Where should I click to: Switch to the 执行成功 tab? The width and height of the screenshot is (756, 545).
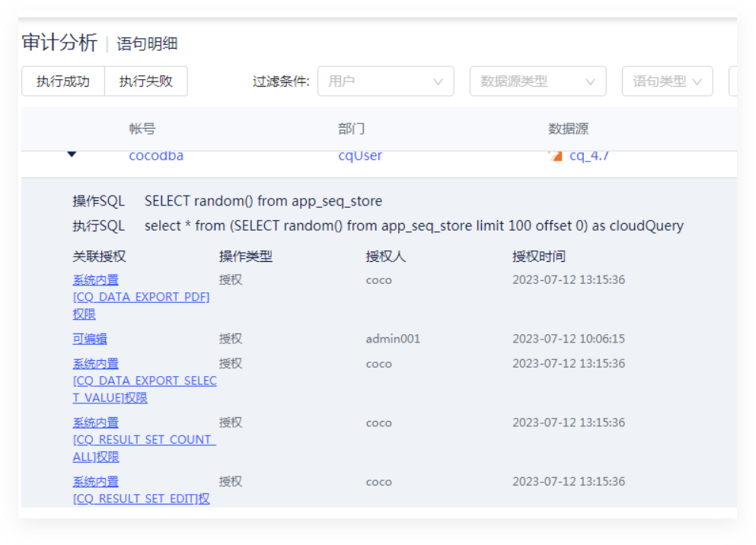[63, 81]
